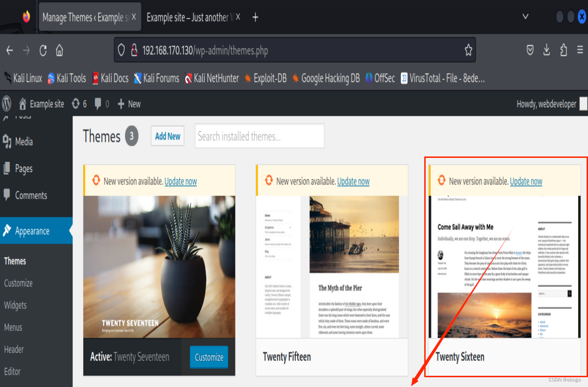
Task: Click the tracking protection shield icon
Action: (x=121, y=50)
